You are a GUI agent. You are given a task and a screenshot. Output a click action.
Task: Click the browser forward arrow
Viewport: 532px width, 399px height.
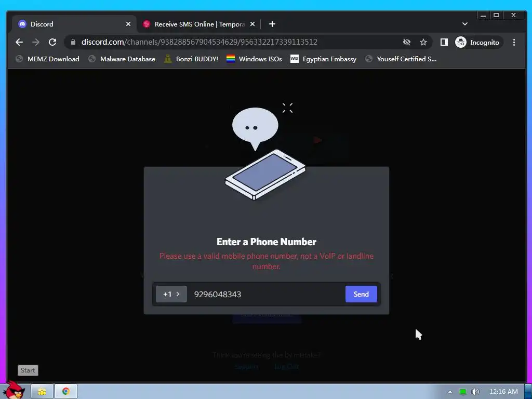[x=36, y=42]
